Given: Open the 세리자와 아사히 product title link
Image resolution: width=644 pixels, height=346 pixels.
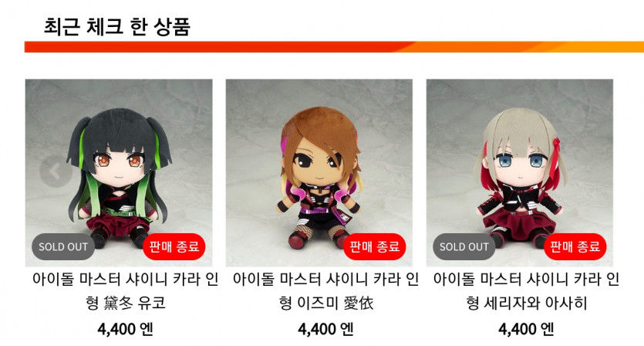Looking at the screenshot, I should [x=526, y=291].
